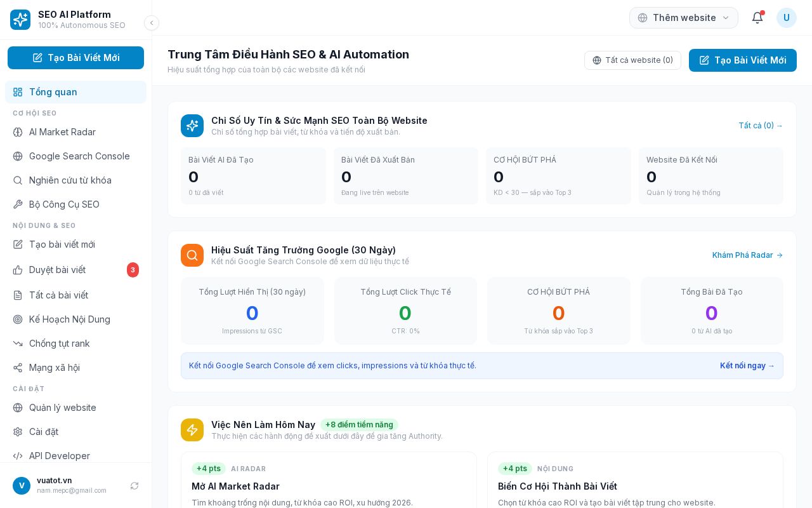Click the +8 điểm tiềm năng badge

[359, 425]
